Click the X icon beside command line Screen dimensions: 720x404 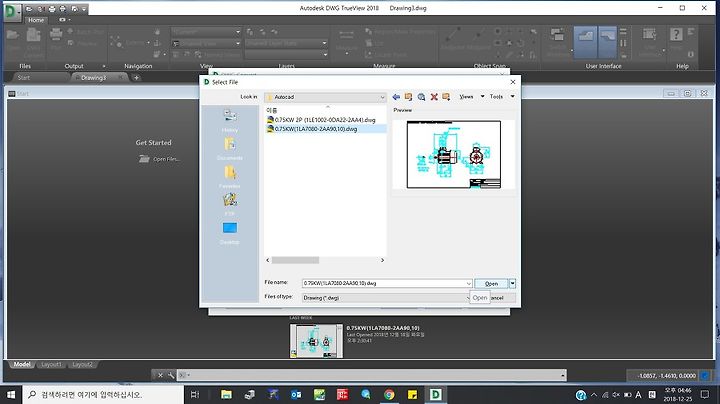(x=160, y=375)
